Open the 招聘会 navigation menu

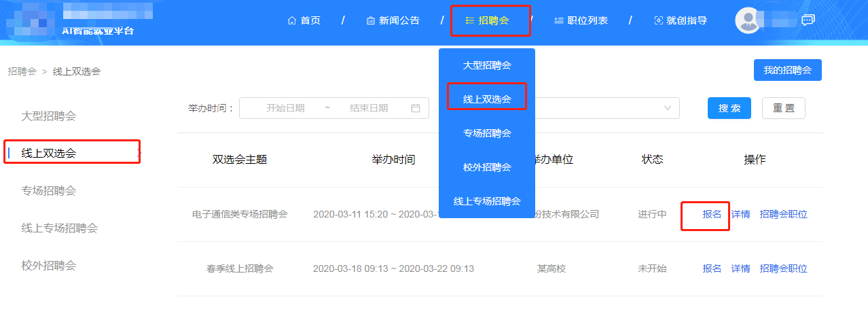[490, 20]
